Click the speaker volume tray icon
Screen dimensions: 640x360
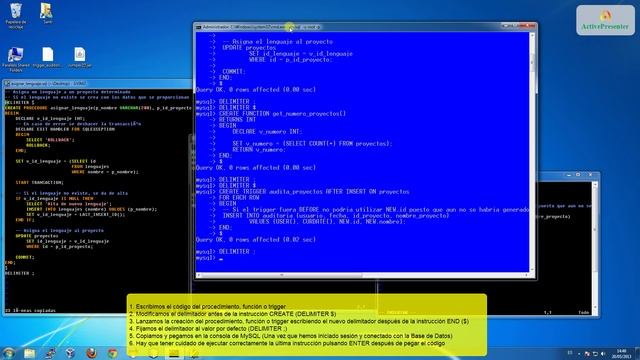point(603,353)
